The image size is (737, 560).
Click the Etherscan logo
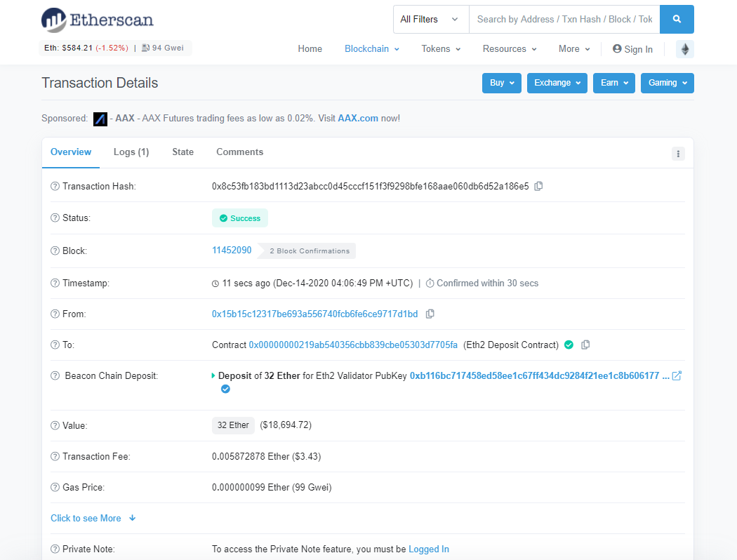pyautogui.click(x=97, y=20)
